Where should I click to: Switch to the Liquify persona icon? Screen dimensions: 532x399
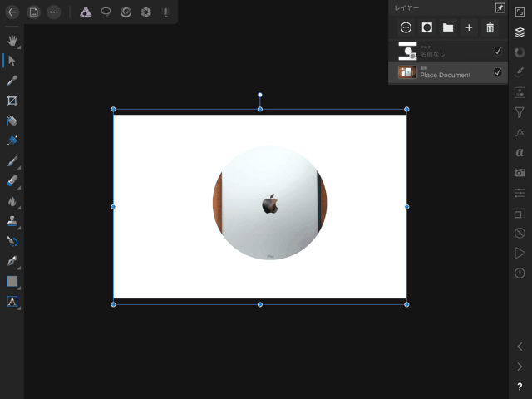pos(126,12)
